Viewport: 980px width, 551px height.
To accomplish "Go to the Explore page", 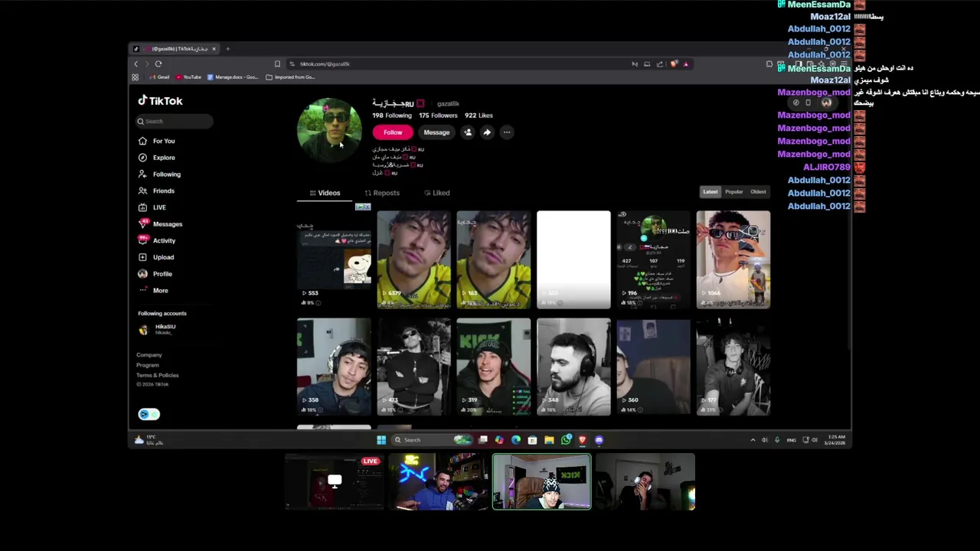I will coord(157,158).
